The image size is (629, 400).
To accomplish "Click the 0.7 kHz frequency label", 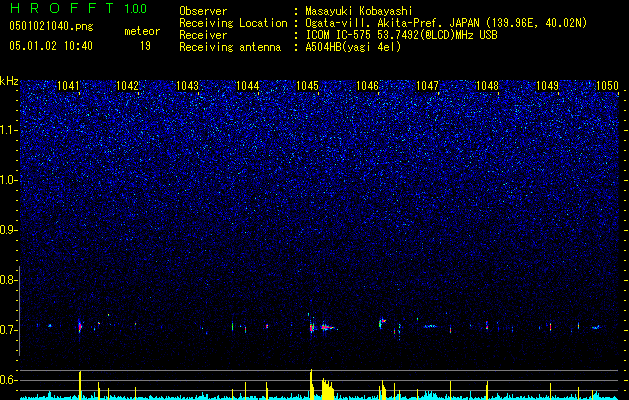I will click(8, 330).
